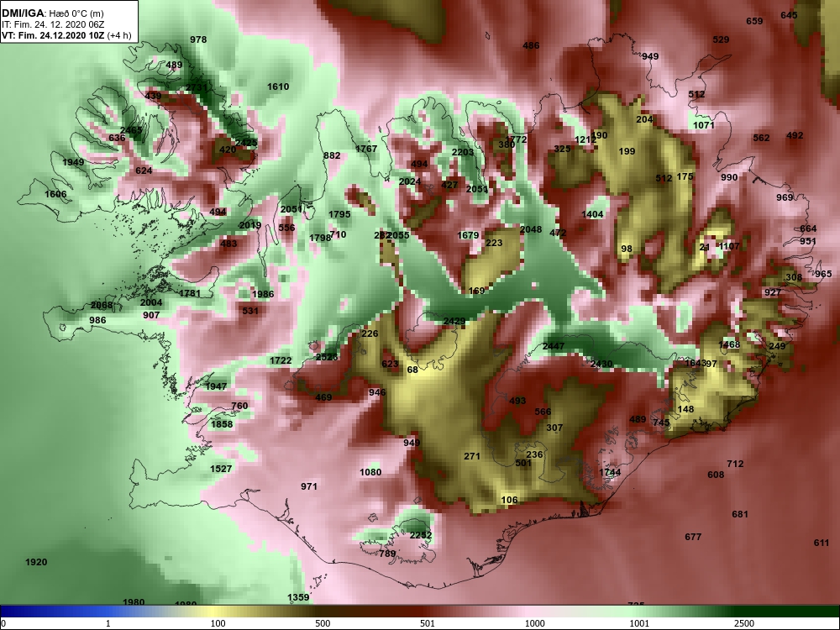Click the map value '2048'

pyautogui.click(x=531, y=230)
